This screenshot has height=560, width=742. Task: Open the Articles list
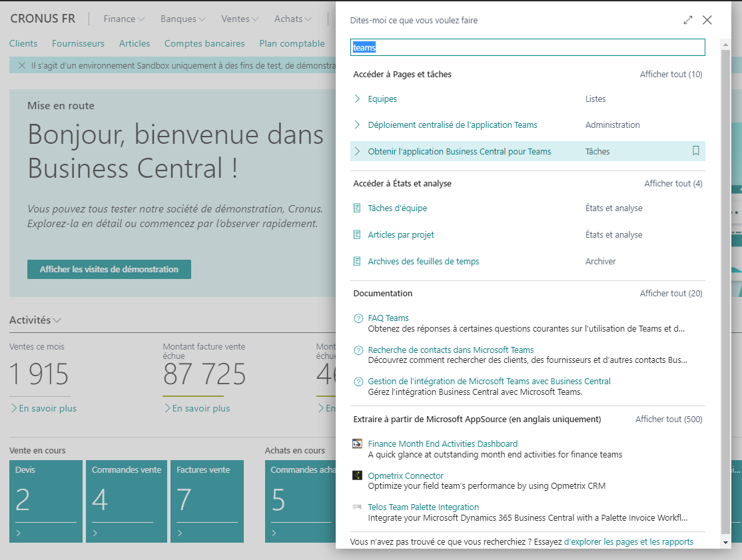[135, 43]
